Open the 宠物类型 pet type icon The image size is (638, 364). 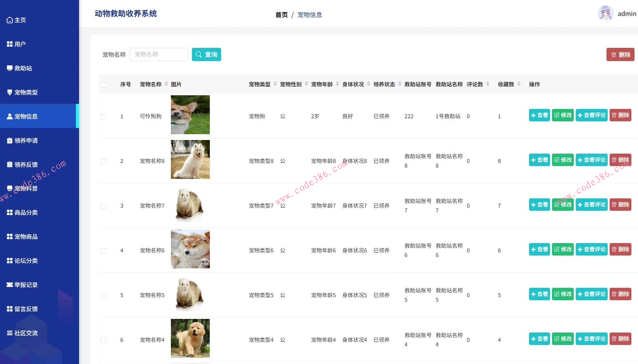[9, 92]
